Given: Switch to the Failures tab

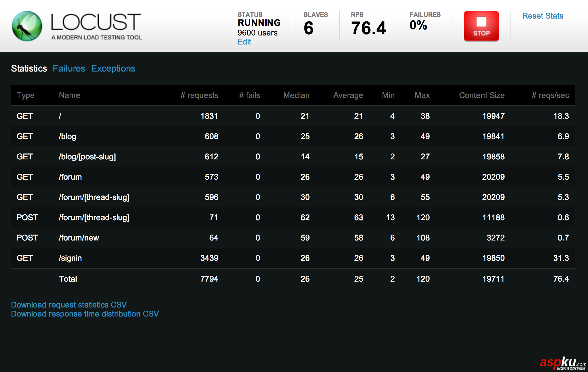Looking at the screenshot, I should pyautogui.click(x=69, y=68).
